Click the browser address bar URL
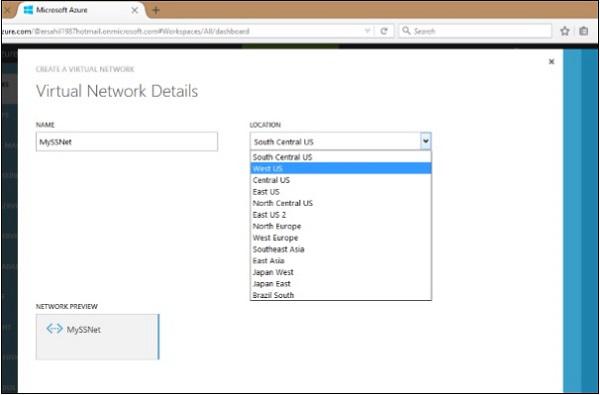Viewport: 600px width, 395px height. (x=184, y=31)
